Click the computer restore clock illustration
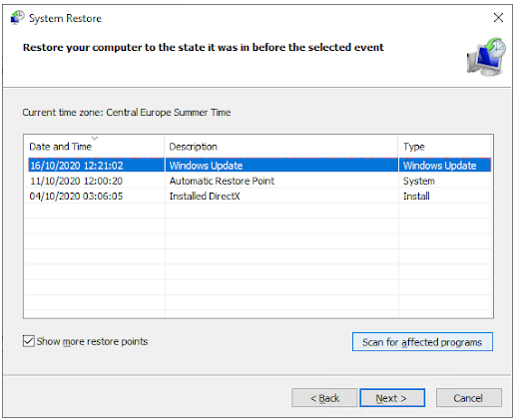The image size is (516, 420). (486, 57)
